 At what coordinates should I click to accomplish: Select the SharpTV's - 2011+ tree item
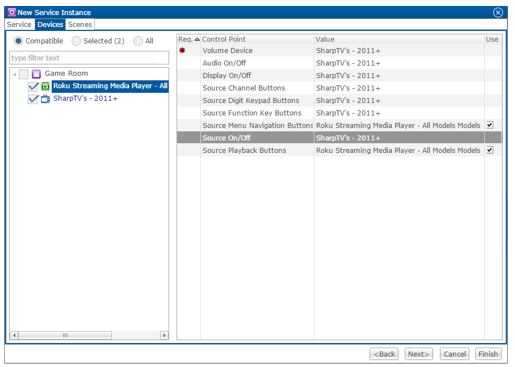(85, 99)
